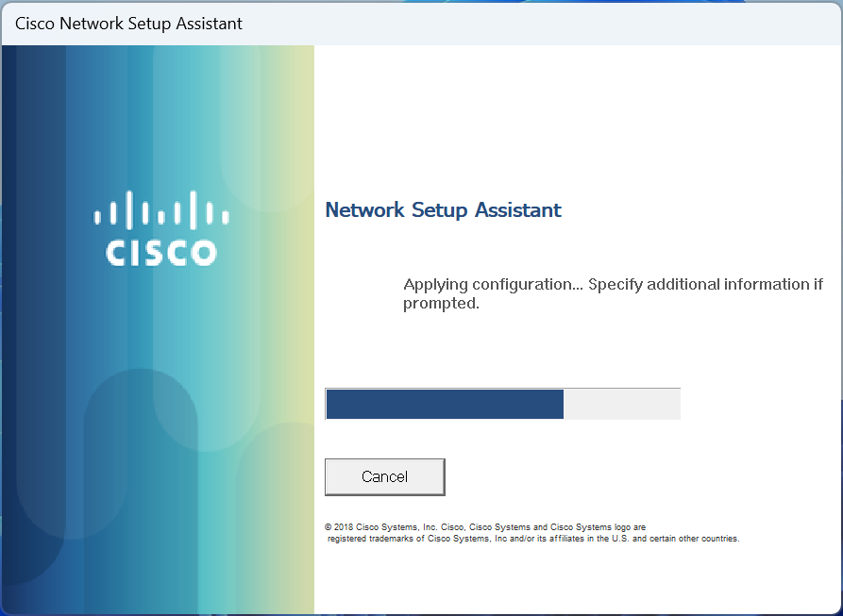Click the empty white area above the heading

tap(578, 118)
